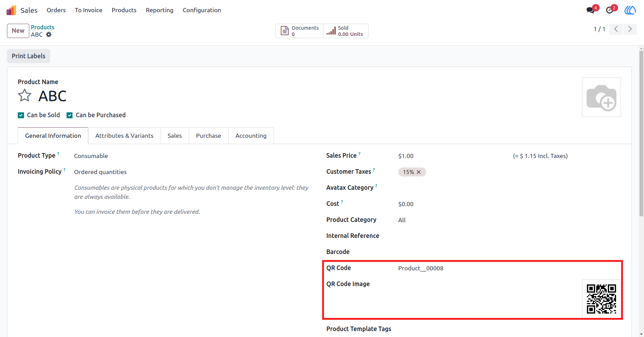Open the Sales app home icon
Screen dimensions: 644x337
[11, 10]
